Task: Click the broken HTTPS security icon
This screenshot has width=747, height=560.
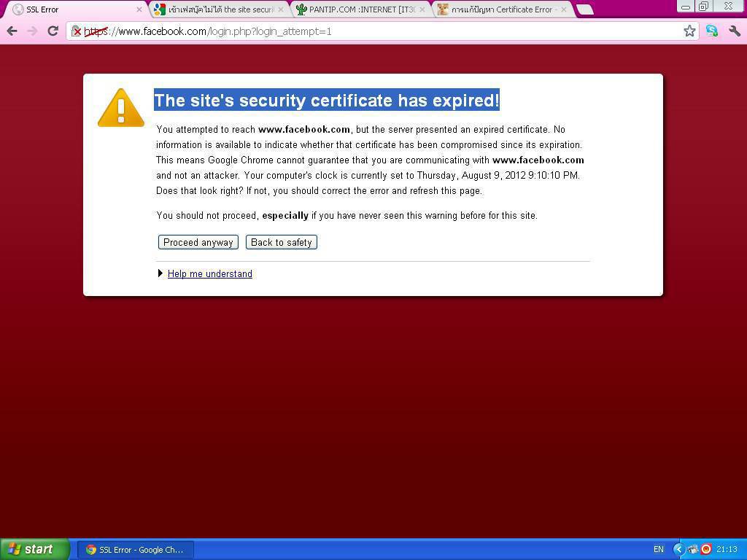Action: tap(77, 31)
